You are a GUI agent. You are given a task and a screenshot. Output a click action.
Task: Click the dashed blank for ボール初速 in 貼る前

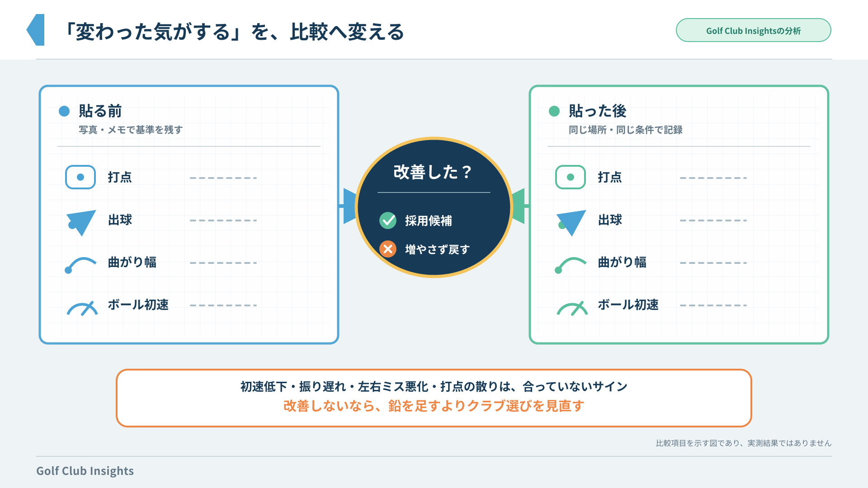223,305
